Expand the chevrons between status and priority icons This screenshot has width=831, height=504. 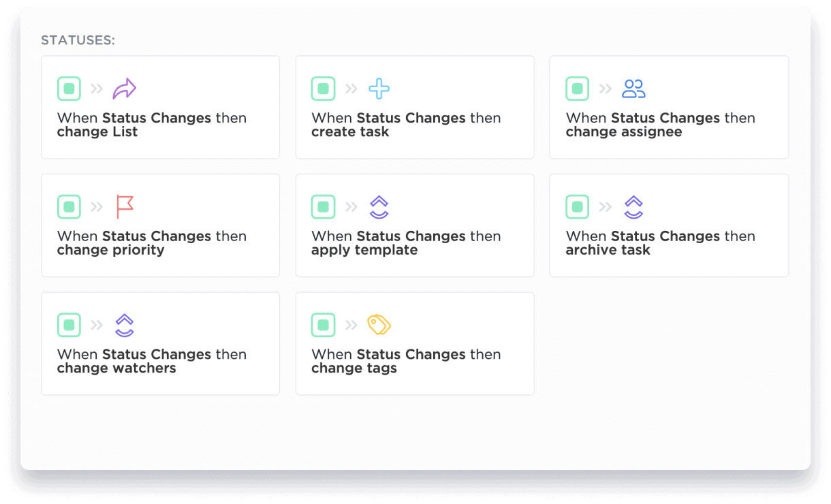tap(96, 206)
